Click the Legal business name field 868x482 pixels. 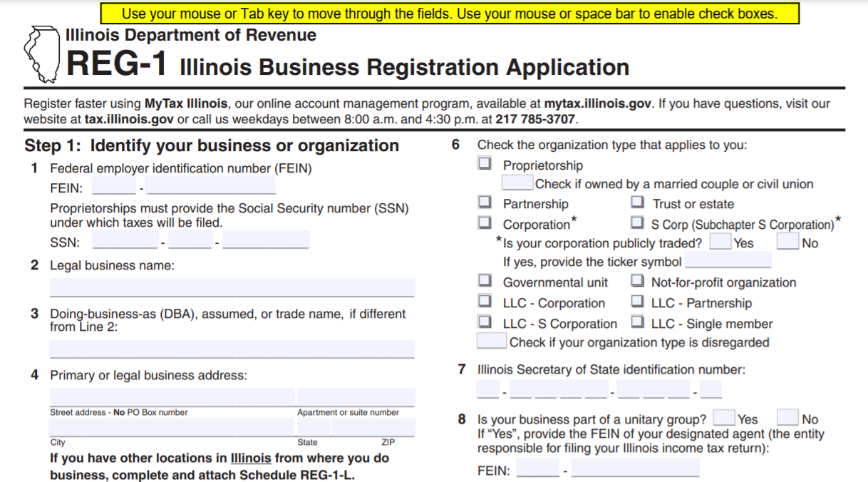232,287
